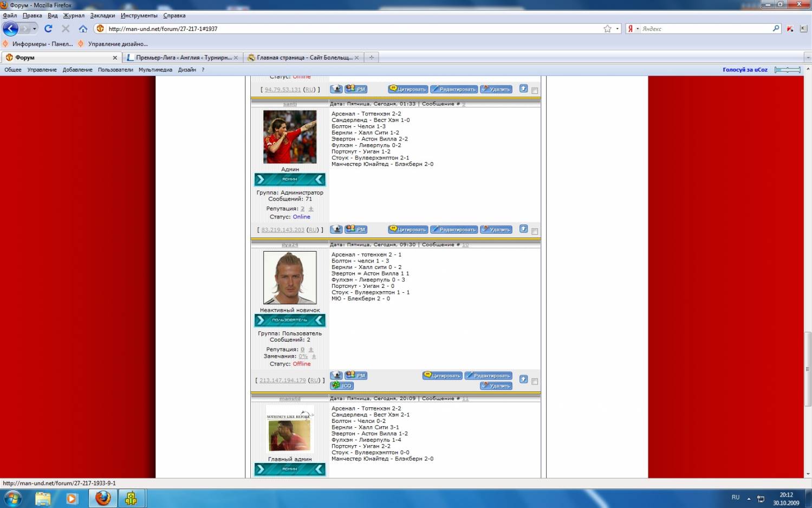Screen dimensions: 812x508
Task: Send PM to user with IP 94.79.53.131
Action: tap(356, 89)
